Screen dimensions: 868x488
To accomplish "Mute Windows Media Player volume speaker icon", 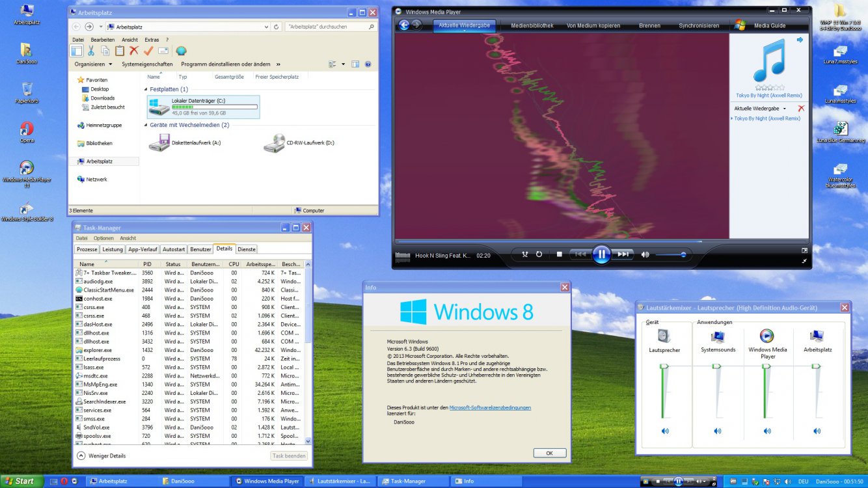I will tap(645, 254).
